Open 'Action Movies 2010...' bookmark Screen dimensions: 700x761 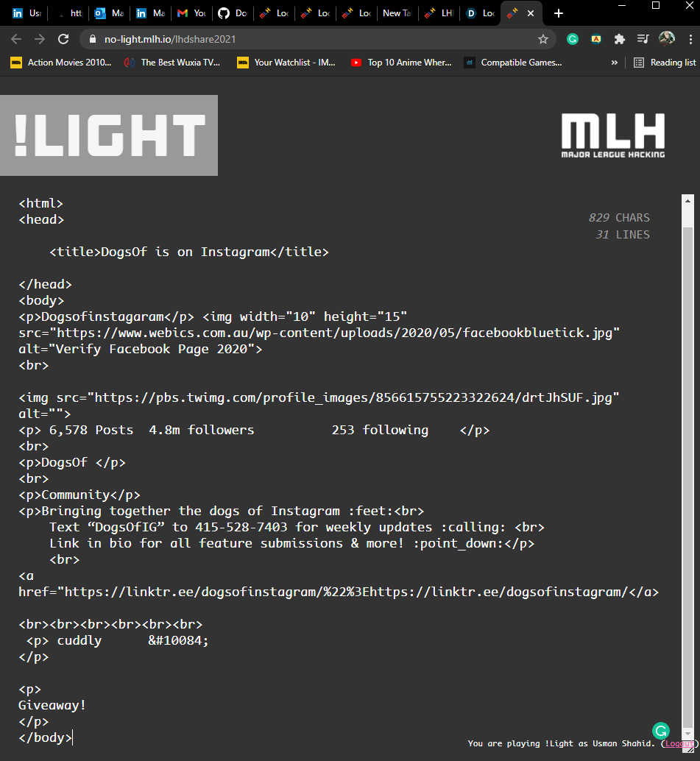61,63
